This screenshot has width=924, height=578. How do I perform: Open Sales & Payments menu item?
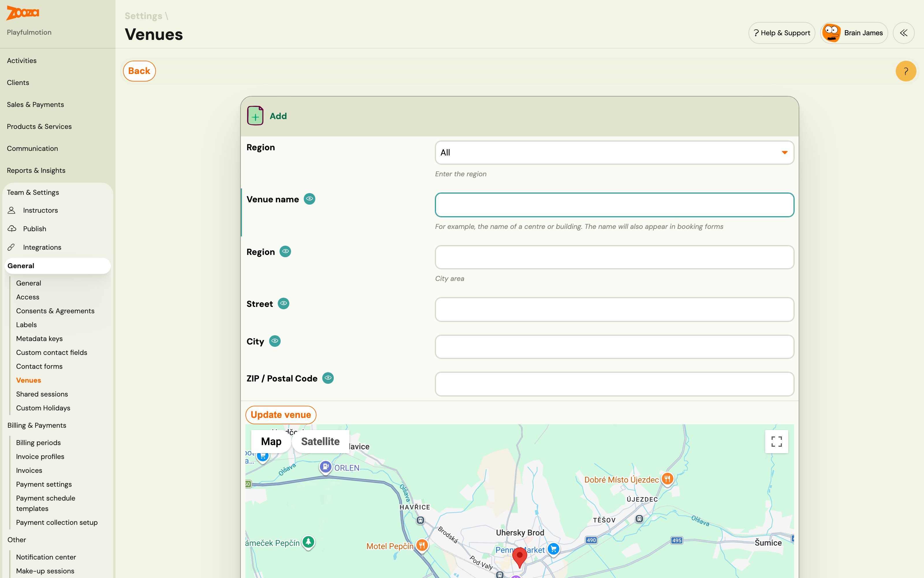35,105
